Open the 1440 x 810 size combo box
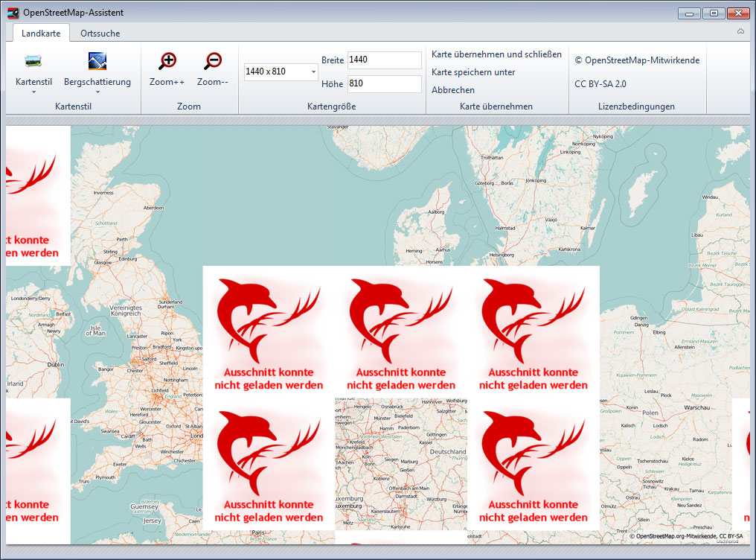756x560 pixels. (x=281, y=72)
